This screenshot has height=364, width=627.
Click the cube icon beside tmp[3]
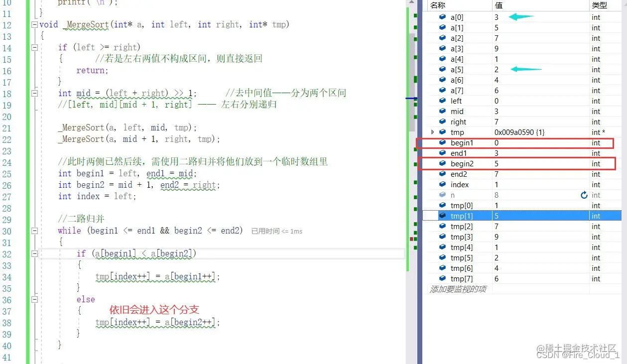click(442, 237)
